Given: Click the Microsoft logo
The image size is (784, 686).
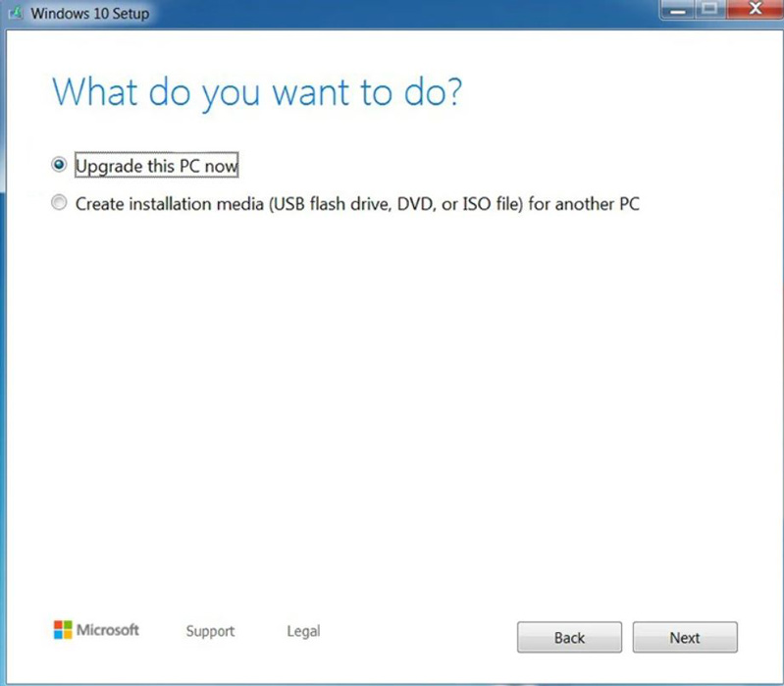Looking at the screenshot, I should (x=96, y=630).
